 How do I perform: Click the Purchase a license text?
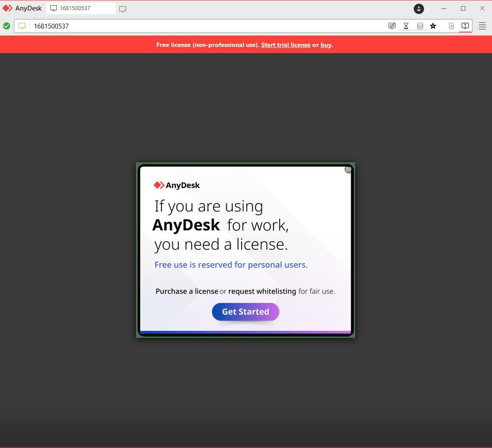(x=187, y=291)
